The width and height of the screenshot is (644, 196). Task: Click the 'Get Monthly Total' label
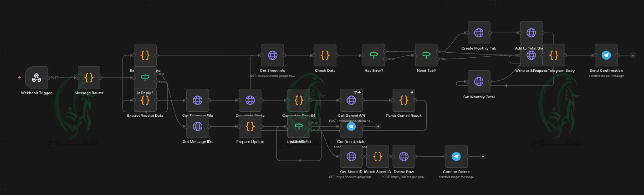click(x=479, y=97)
